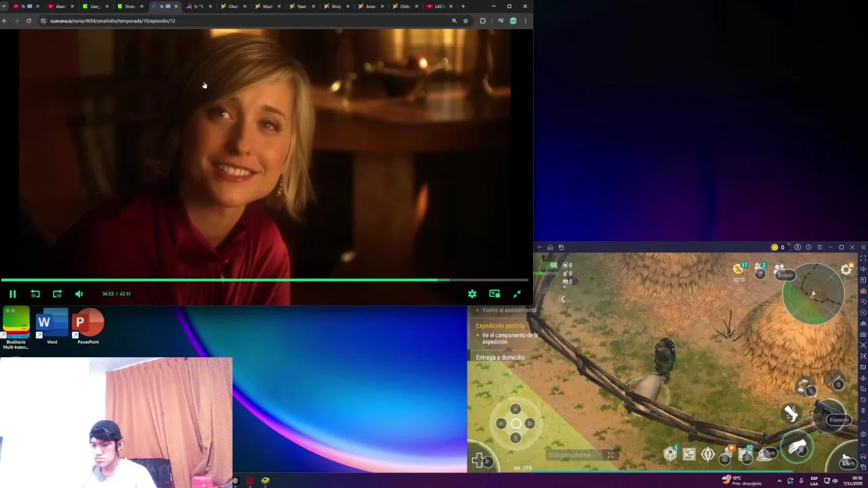
Task: Open BlueStacks account icon
Action: point(797,247)
